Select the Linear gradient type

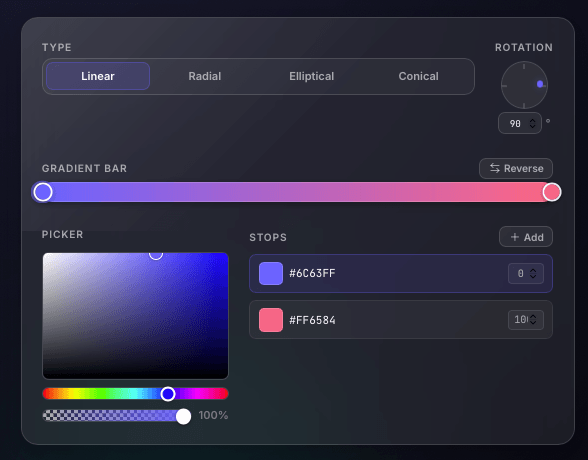98,76
